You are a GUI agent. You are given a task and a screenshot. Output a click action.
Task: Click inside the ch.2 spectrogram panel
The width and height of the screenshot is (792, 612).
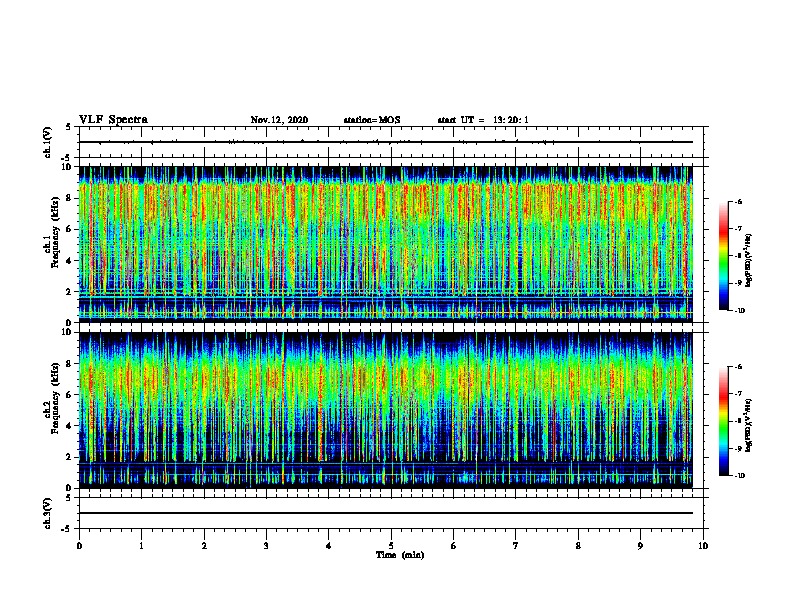(386, 410)
